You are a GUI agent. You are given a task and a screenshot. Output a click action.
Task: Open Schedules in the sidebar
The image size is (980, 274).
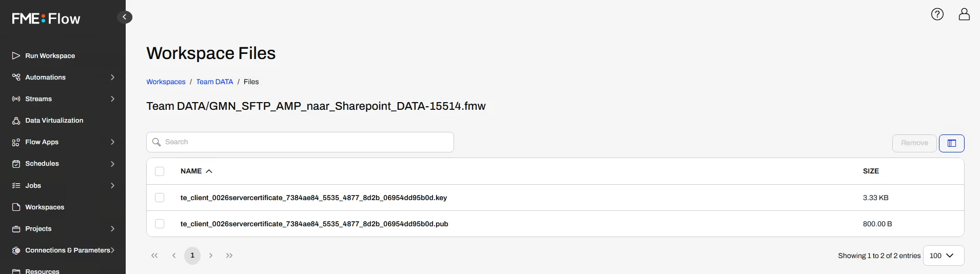coord(42,164)
